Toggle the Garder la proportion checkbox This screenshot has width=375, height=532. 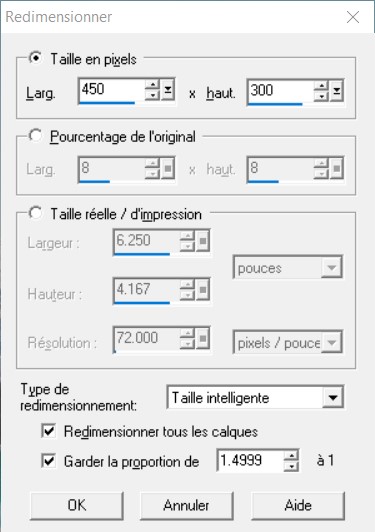49,461
